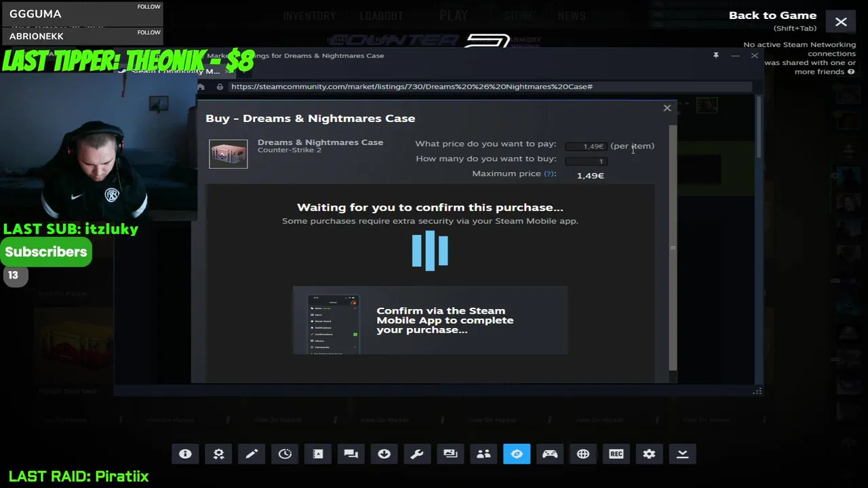The width and height of the screenshot is (868, 488).
Task: Open the screenshots picture icon
Action: [450, 454]
